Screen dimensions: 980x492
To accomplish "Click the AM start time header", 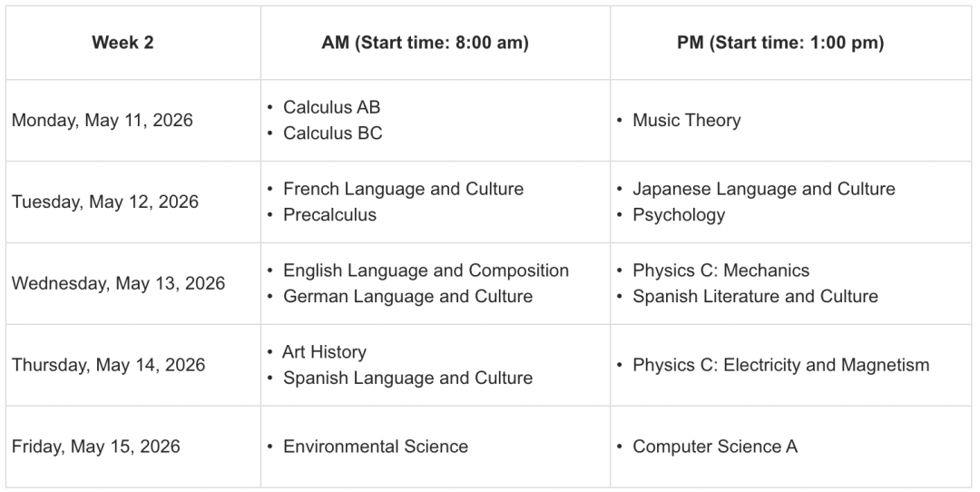I will pyautogui.click(x=425, y=43).
